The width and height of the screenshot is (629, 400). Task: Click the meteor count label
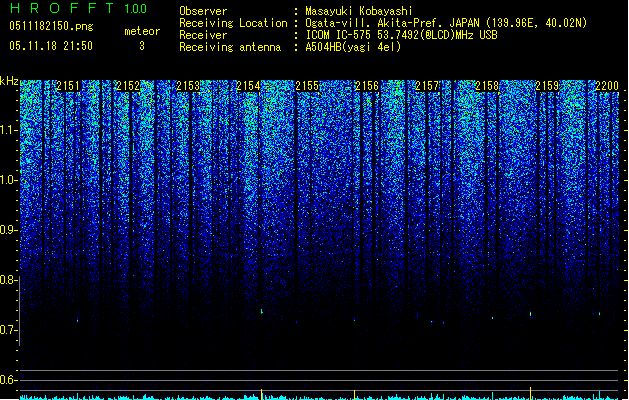pyautogui.click(x=142, y=31)
